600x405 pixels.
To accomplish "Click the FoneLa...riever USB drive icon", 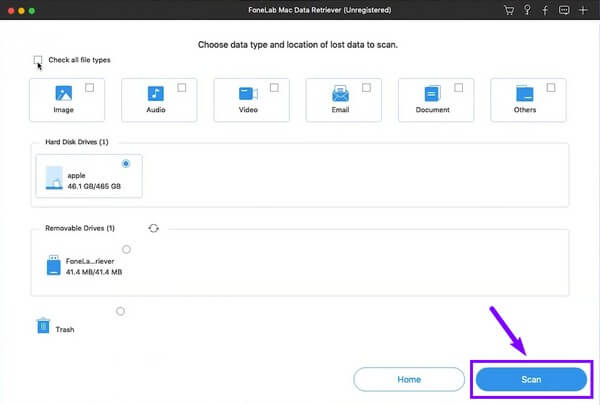I will [54, 265].
